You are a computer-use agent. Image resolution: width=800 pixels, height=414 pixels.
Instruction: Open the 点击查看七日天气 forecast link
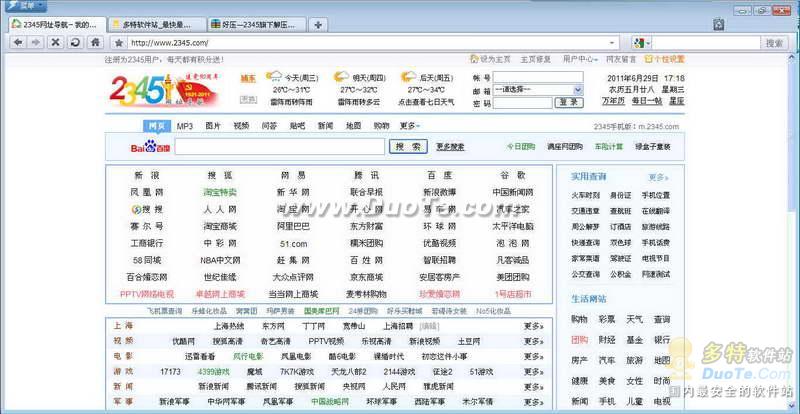coord(427,102)
